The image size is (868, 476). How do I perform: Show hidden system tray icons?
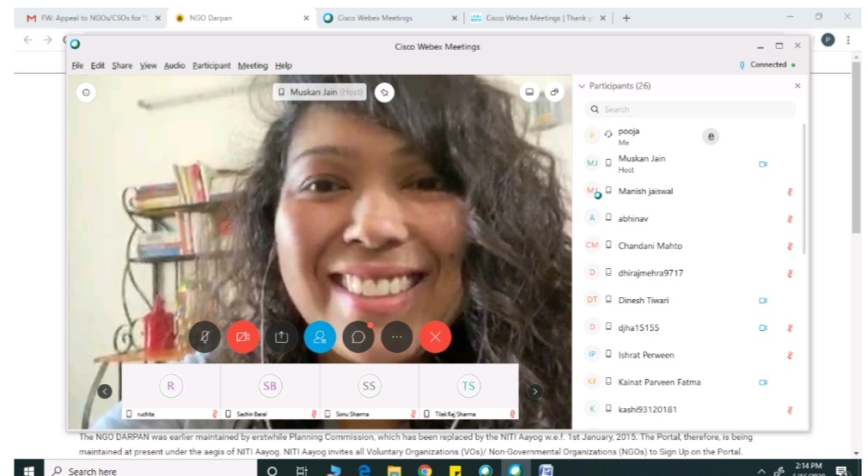click(761, 471)
